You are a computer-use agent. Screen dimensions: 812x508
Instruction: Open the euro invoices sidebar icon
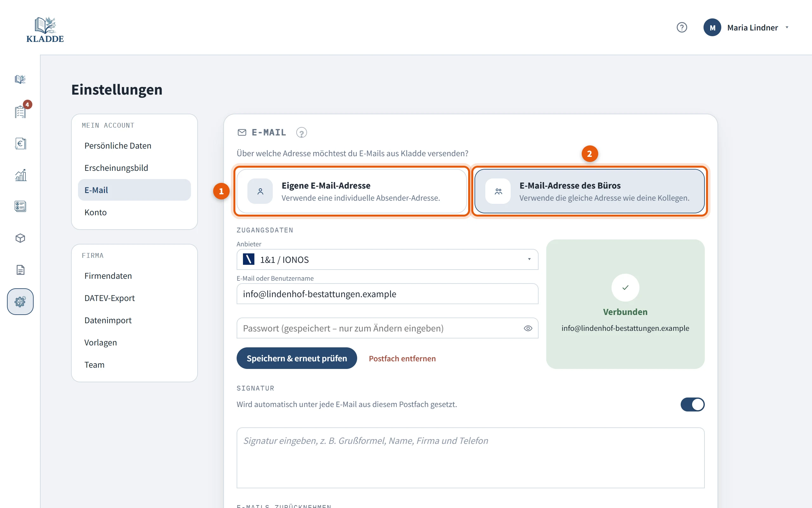coord(20,144)
